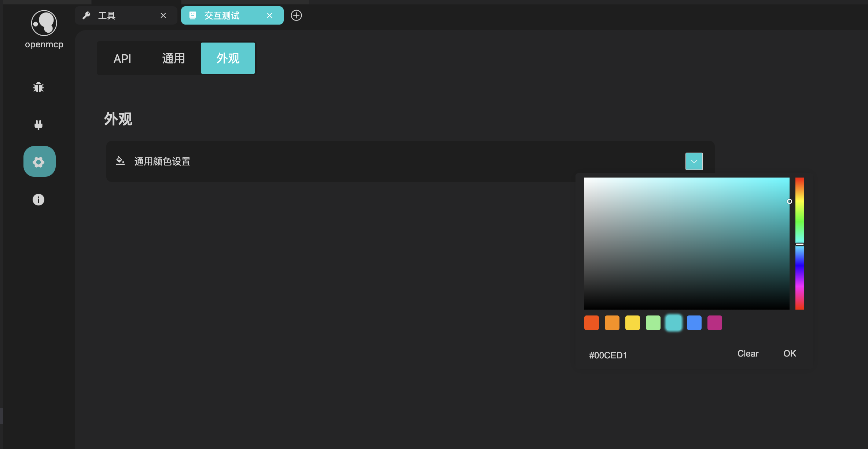Switch to the 通用 settings tab

tap(173, 58)
